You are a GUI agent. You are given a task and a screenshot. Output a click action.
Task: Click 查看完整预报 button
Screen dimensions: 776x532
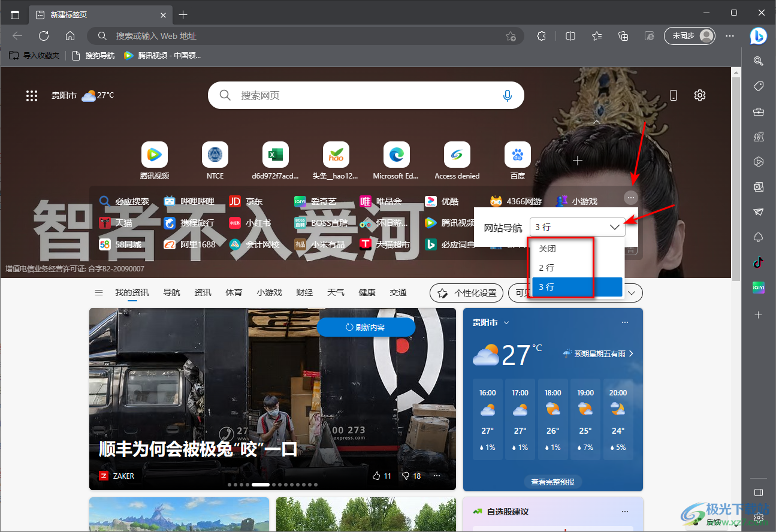coord(552,482)
